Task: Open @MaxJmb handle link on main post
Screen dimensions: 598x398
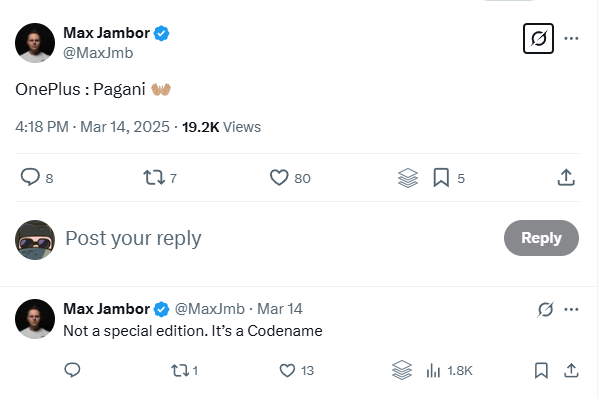Action: pos(98,53)
